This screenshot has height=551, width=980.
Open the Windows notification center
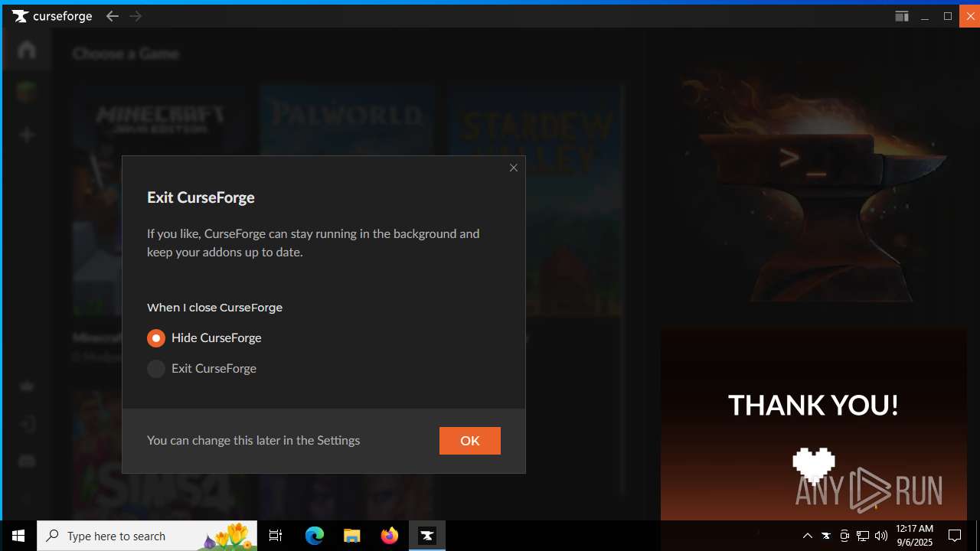(x=955, y=536)
